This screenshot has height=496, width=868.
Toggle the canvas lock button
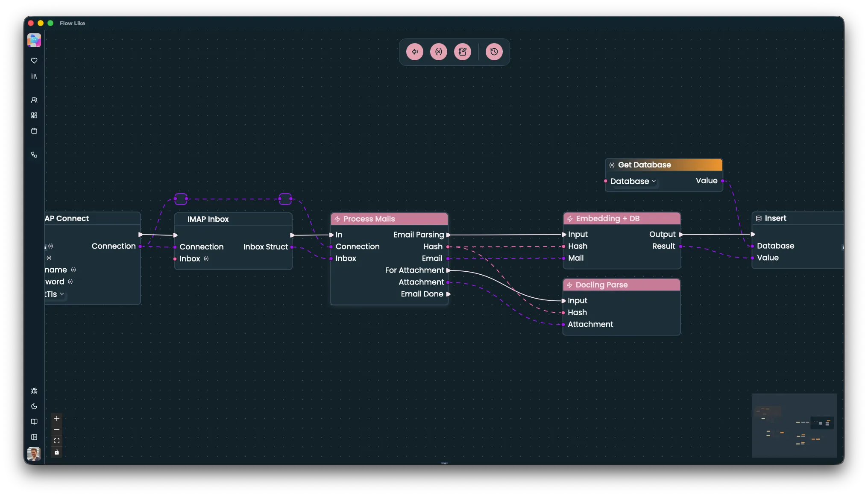pyautogui.click(x=57, y=452)
